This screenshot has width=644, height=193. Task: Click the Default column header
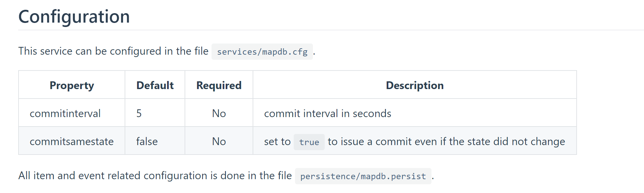155,85
